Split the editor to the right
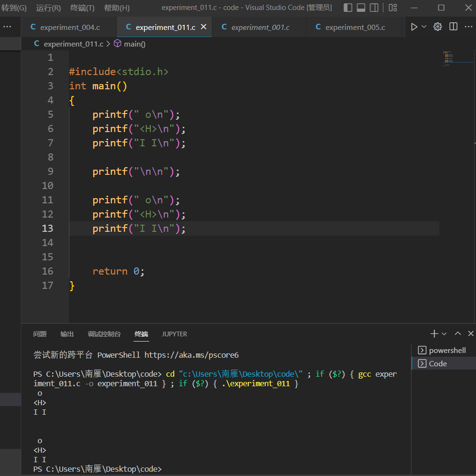Image resolution: width=476 pixels, height=476 pixels. pyautogui.click(x=454, y=27)
